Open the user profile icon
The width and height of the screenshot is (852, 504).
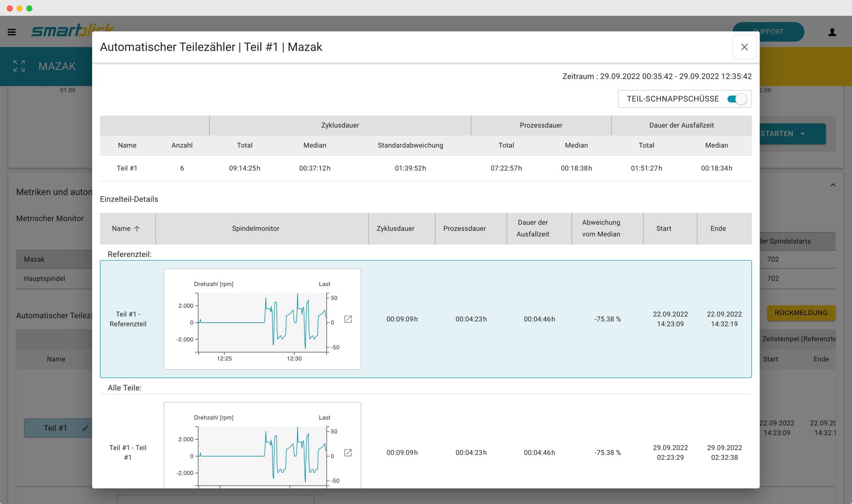click(832, 32)
